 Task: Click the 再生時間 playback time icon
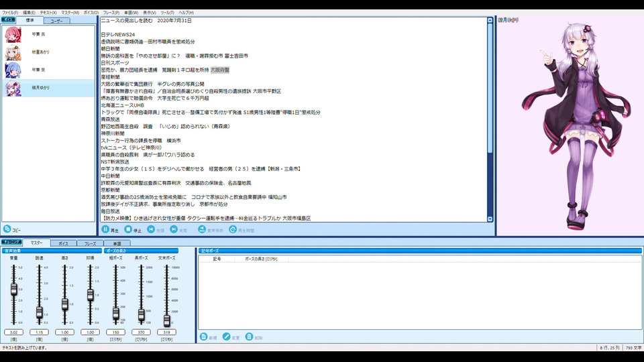pyautogui.click(x=233, y=229)
